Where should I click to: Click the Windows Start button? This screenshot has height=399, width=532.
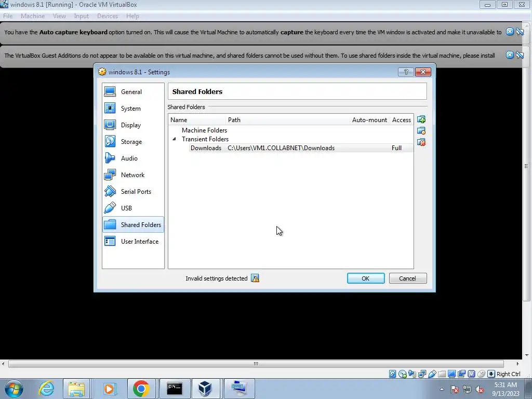click(x=14, y=389)
